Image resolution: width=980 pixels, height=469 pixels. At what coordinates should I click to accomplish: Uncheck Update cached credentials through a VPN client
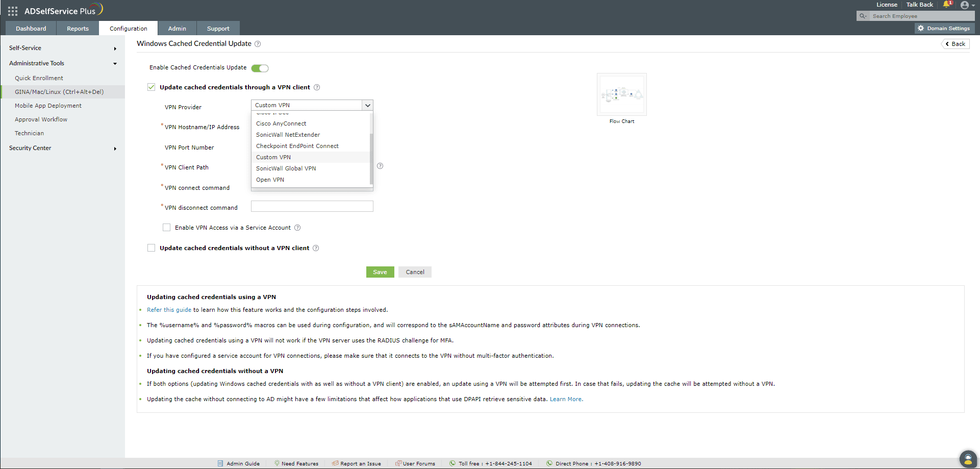(x=151, y=87)
